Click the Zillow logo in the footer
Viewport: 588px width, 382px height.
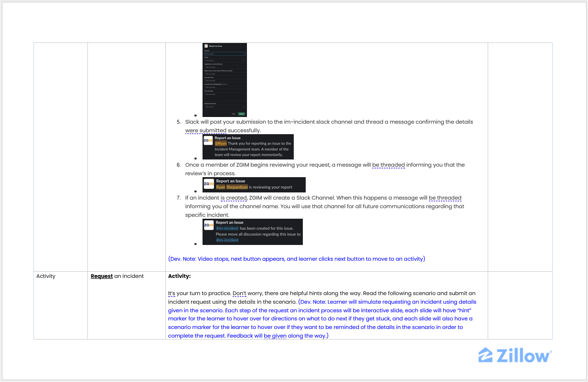515,355
